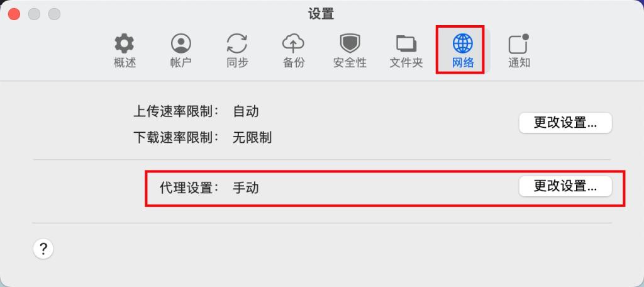Click the 手动 proxy setting value
This screenshot has height=287, width=644.
[x=246, y=188]
